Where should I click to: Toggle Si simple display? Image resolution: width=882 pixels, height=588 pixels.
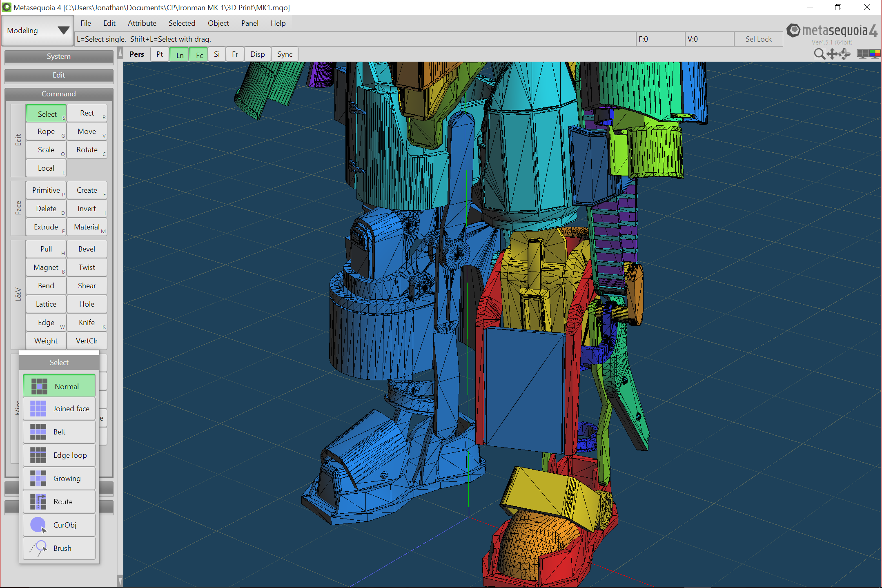(x=217, y=54)
